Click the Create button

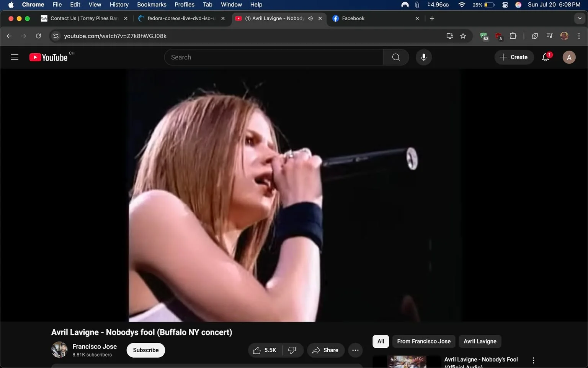pyautogui.click(x=514, y=57)
